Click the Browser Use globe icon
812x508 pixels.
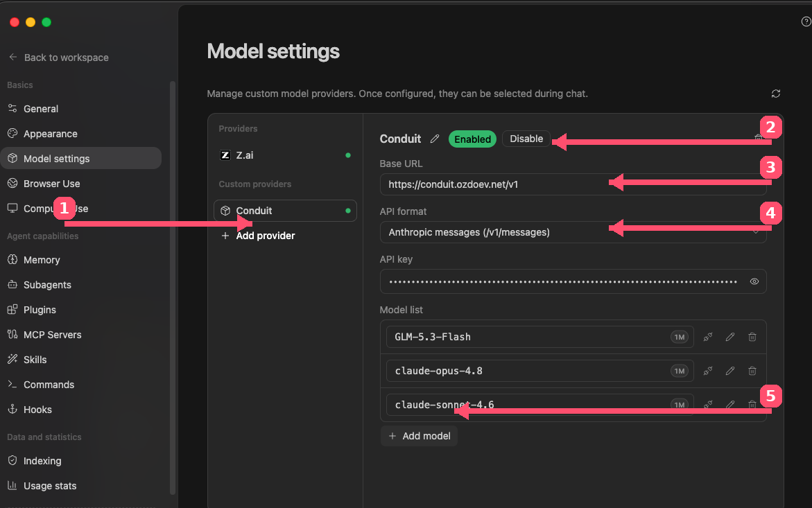click(12, 183)
